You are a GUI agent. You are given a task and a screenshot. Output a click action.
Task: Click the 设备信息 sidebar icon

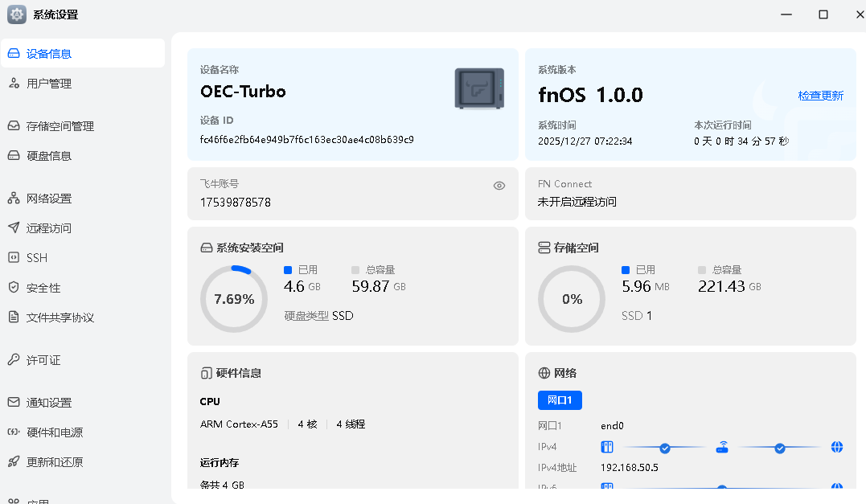(14, 53)
